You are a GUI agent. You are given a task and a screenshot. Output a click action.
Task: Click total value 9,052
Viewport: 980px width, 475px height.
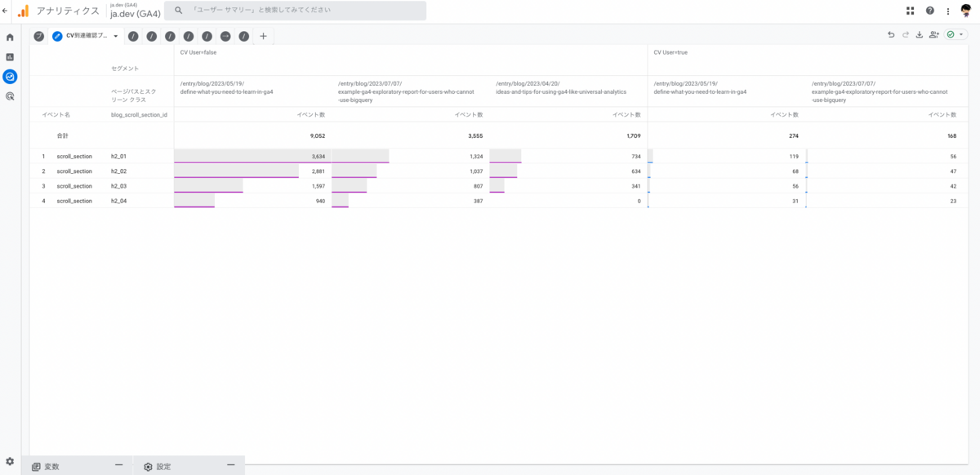(318, 135)
